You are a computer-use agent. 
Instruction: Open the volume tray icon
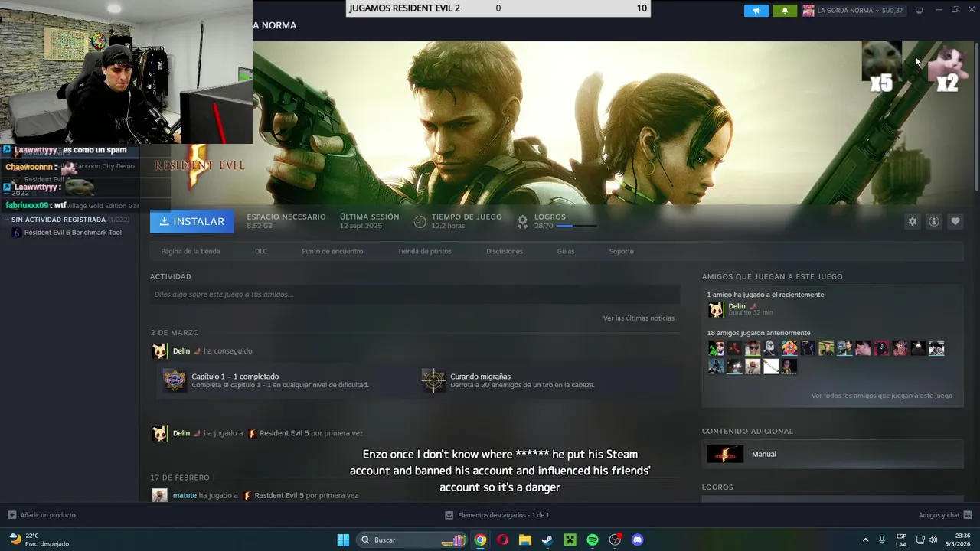pyautogui.click(x=933, y=540)
